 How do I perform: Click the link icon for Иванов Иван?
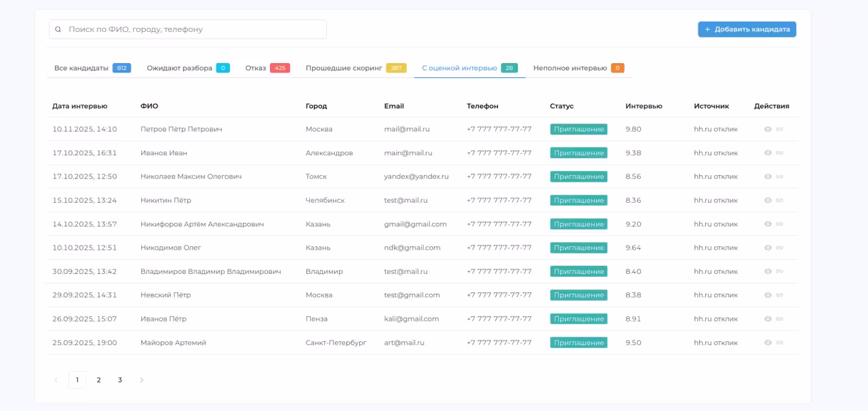coord(780,153)
